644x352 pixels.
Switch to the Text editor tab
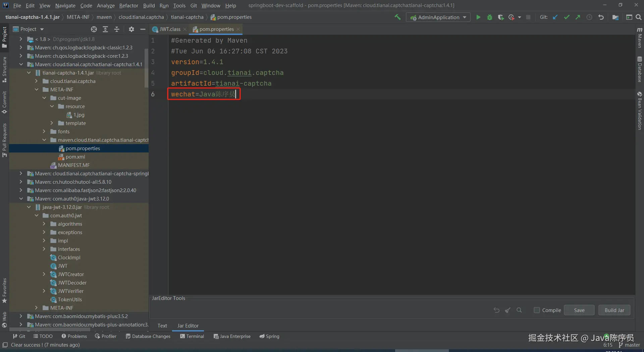pos(162,325)
